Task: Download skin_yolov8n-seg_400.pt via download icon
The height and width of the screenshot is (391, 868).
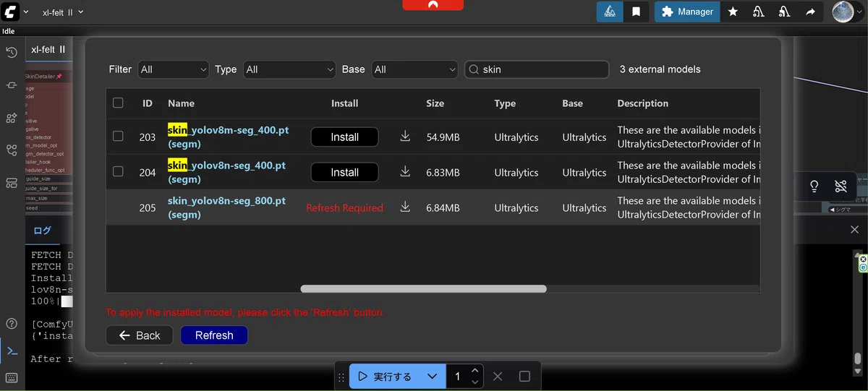Action: tap(405, 171)
